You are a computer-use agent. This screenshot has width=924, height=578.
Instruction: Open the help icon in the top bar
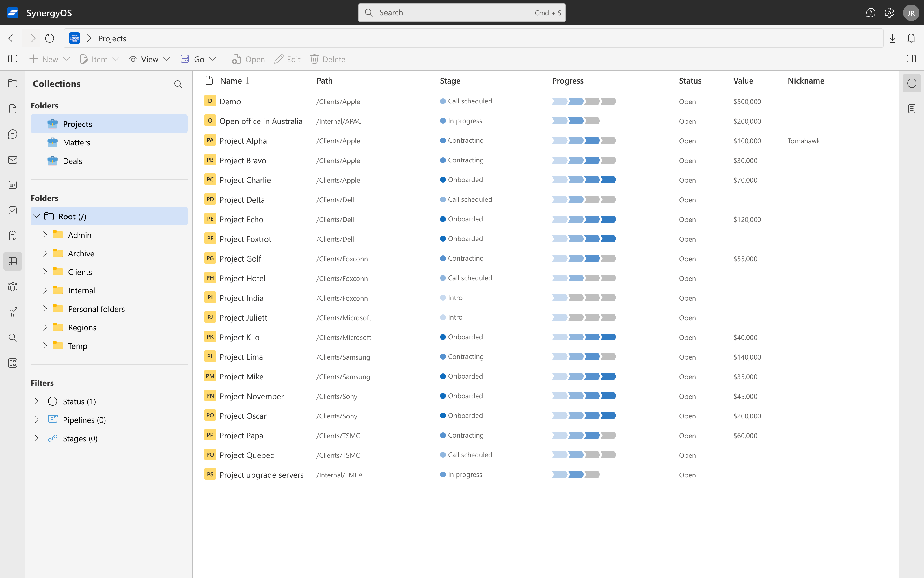(871, 13)
